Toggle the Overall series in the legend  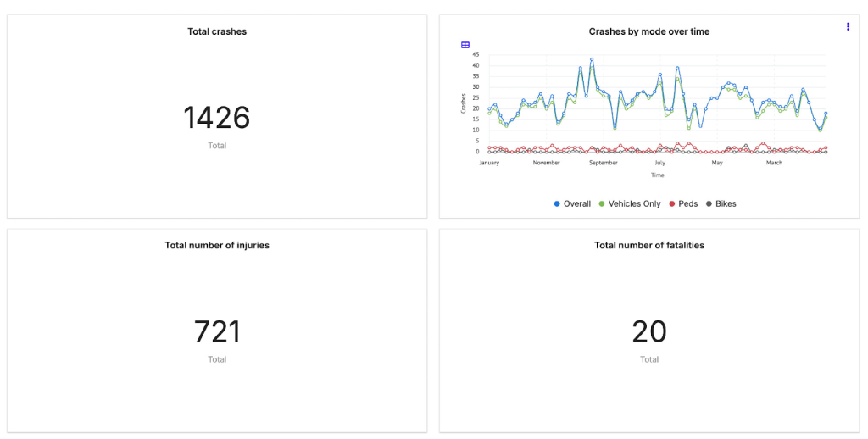(572, 203)
